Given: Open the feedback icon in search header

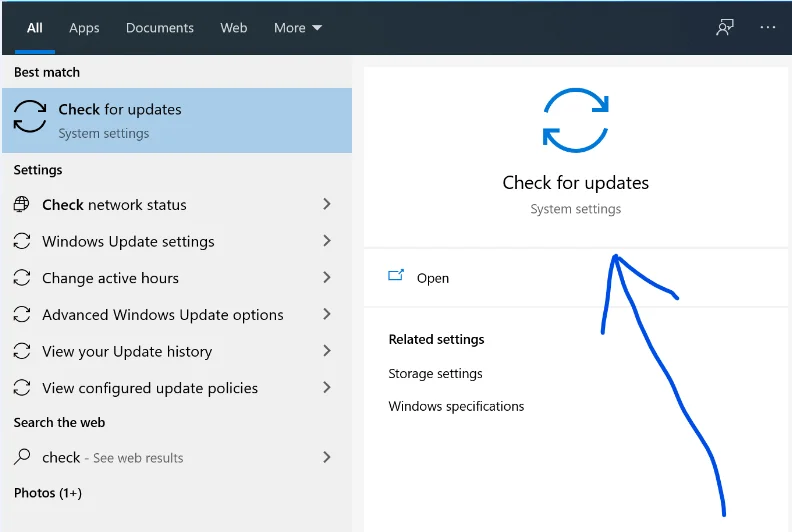Looking at the screenshot, I should point(725,27).
